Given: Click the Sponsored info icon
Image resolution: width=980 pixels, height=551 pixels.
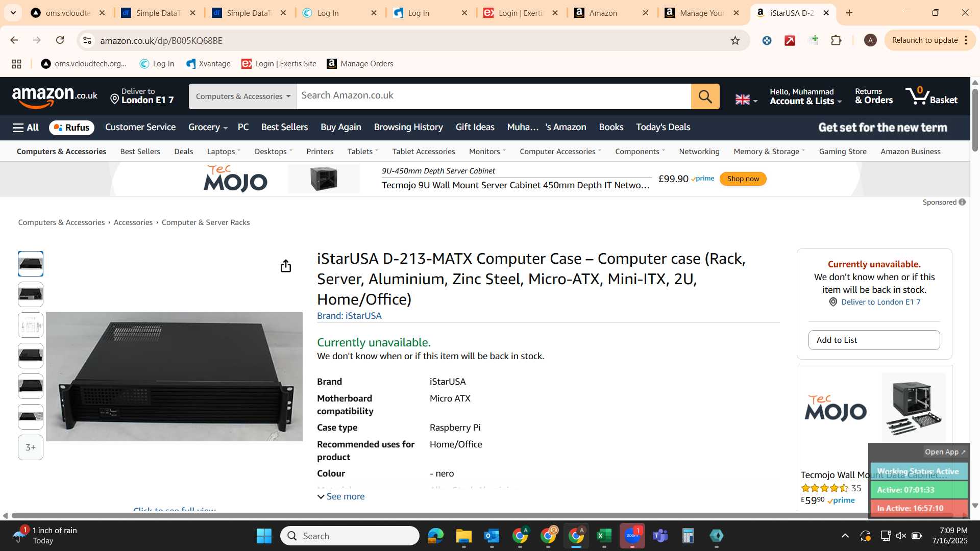Looking at the screenshot, I should coord(962,202).
